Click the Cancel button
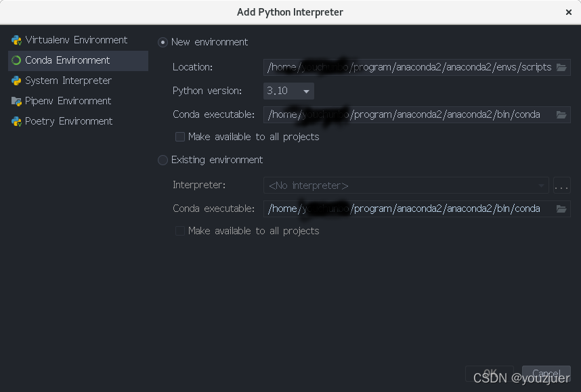581x392 pixels. point(546,372)
